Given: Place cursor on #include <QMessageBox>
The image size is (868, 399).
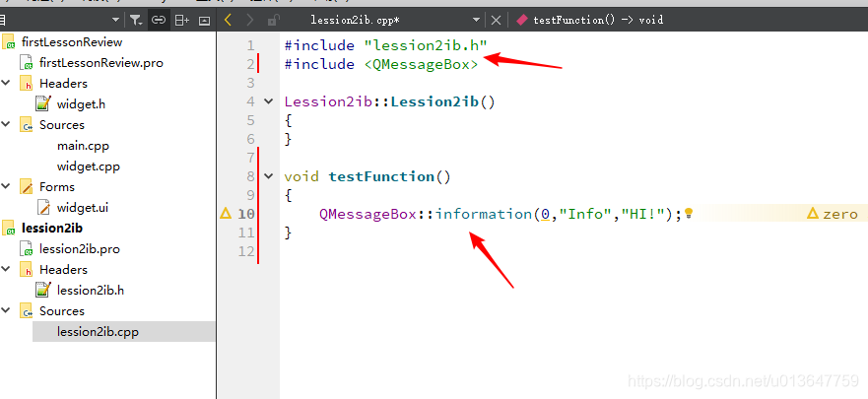Looking at the screenshot, I should tap(381, 64).
